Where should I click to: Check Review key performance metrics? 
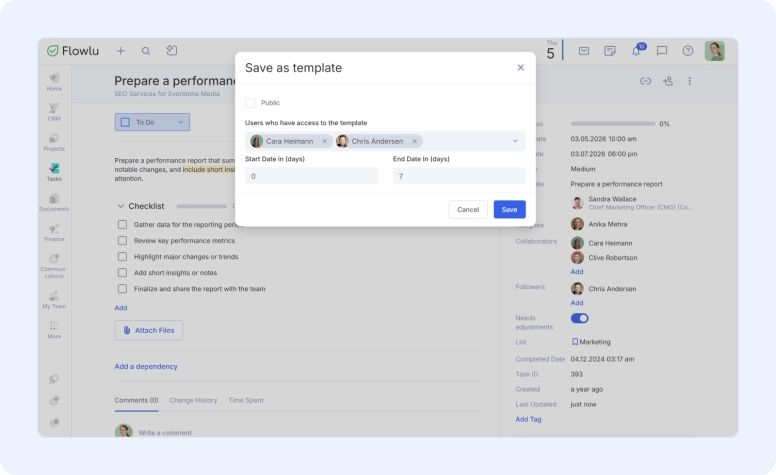(122, 240)
